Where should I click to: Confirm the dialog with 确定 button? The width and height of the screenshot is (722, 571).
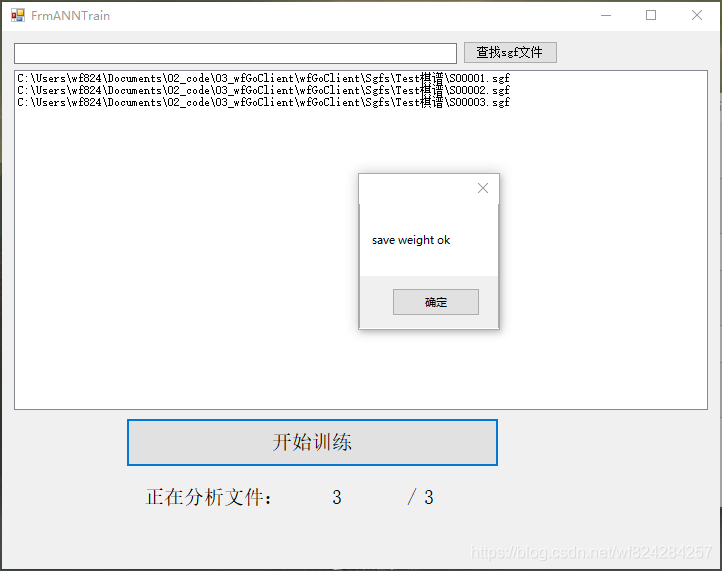[x=436, y=302]
